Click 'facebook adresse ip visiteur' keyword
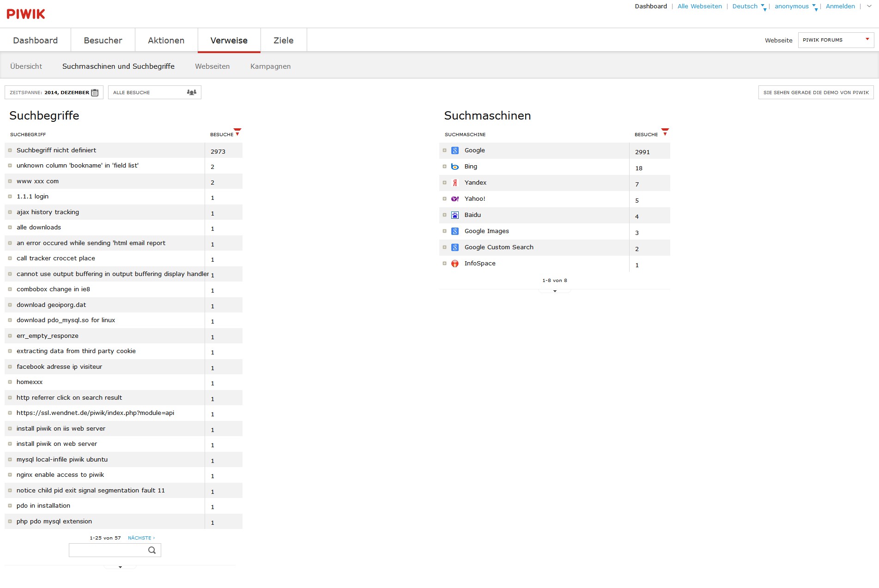This screenshot has height=588, width=879. 59,367
